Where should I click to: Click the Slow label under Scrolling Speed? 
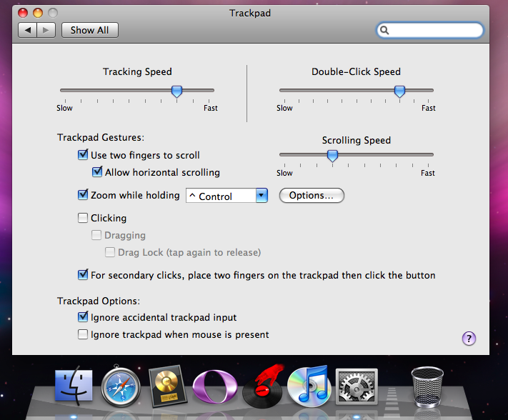284,174
